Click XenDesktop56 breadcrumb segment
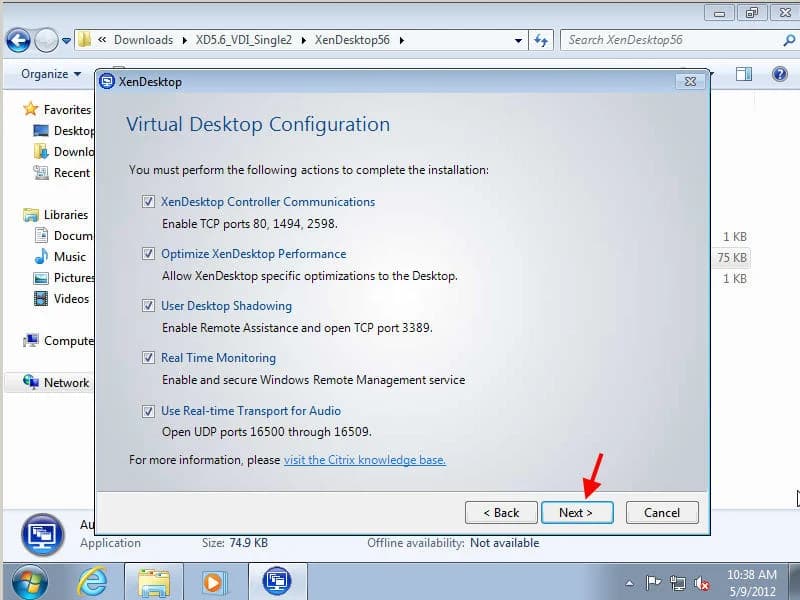Image resolution: width=800 pixels, height=600 pixels. 352,40
